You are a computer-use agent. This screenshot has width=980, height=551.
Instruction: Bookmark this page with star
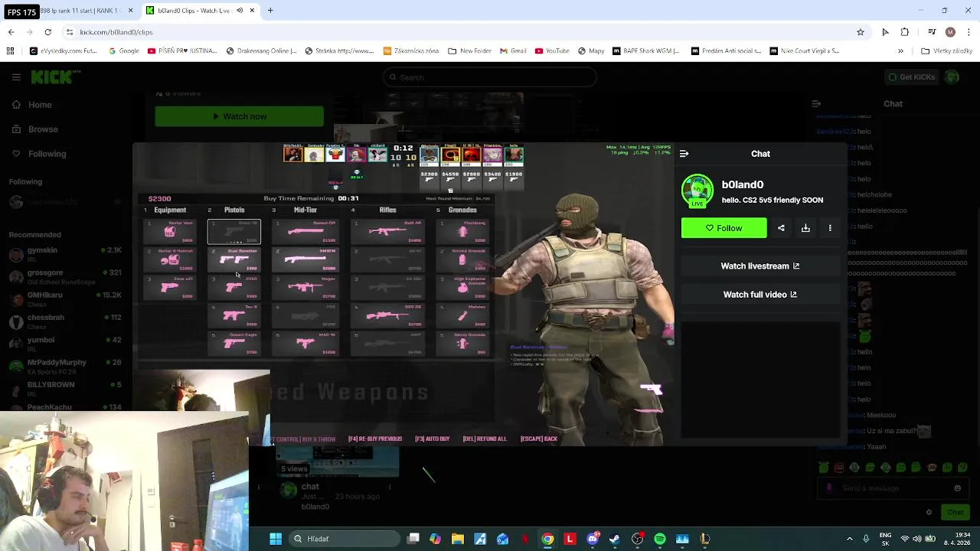point(861,32)
